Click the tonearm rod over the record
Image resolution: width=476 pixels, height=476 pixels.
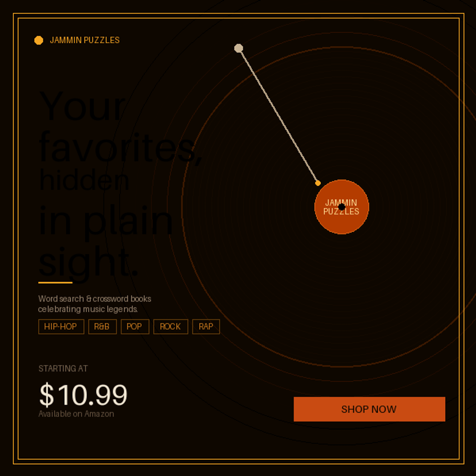278,115
